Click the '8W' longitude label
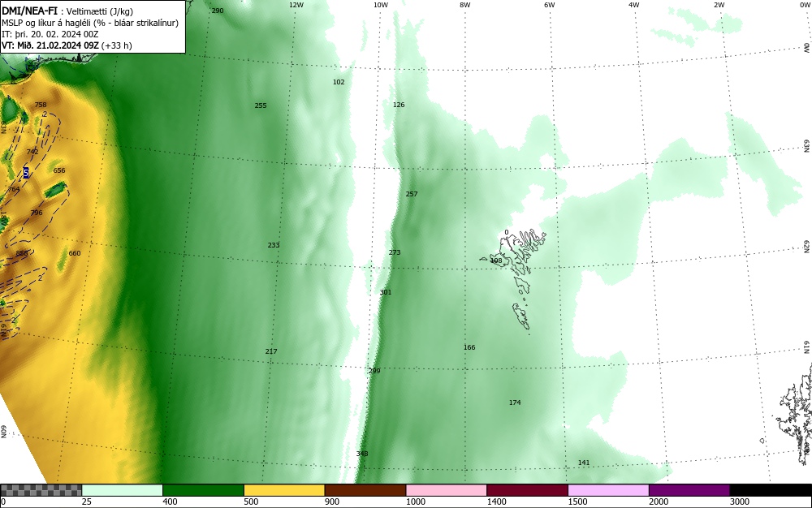 pyautogui.click(x=465, y=5)
